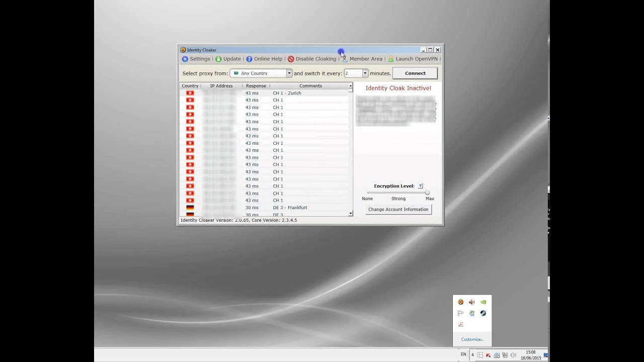644x362 pixels.
Task: Maximize the Identity Cloaker window
Action: point(431,50)
